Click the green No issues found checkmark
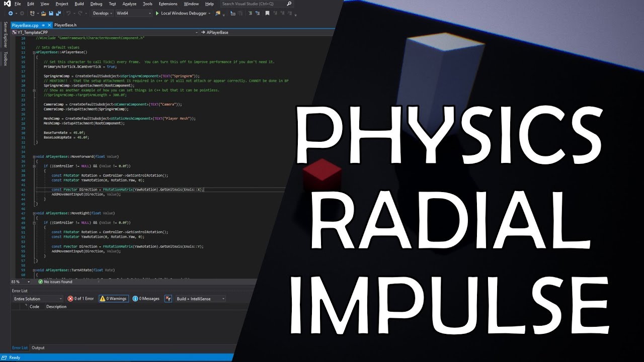Viewport: 644px width, 362px height. tap(40, 282)
